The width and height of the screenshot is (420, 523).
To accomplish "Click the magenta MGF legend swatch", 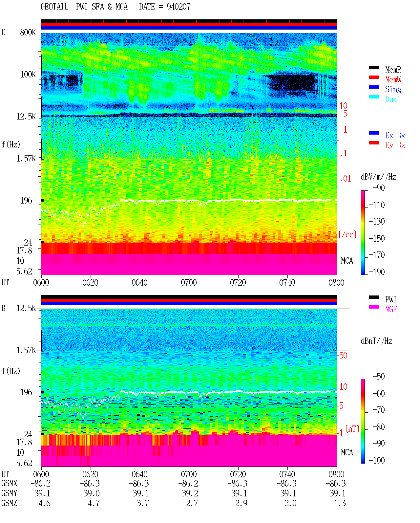I will [x=374, y=307].
